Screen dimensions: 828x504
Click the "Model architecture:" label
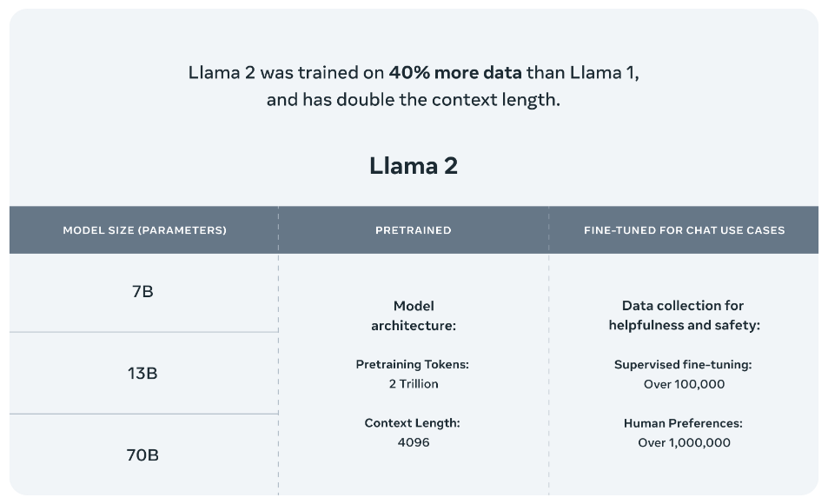coord(414,316)
